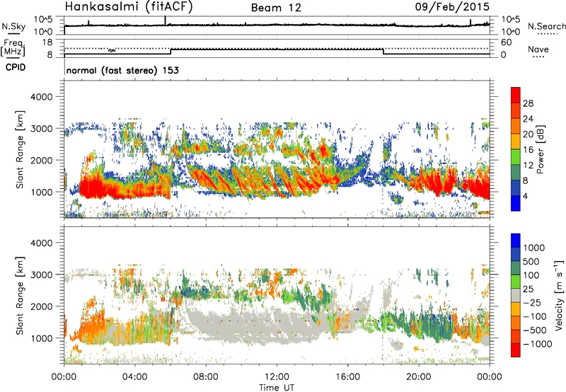Select the 2000 tick label of velocity panel
The height and width of the screenshot is (392, 566).
pos(42,306)
